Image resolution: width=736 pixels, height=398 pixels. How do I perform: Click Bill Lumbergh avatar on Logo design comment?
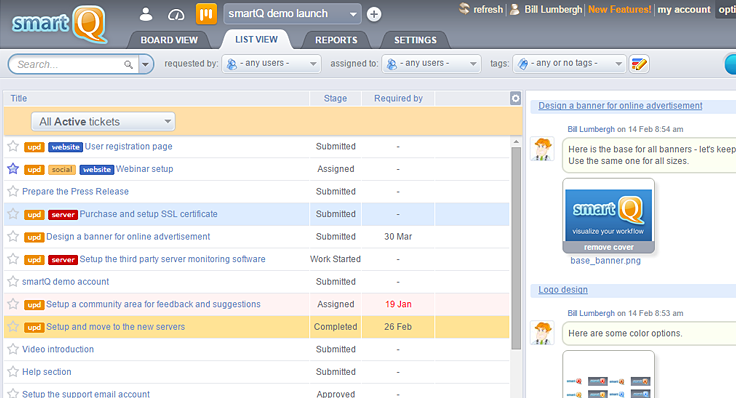(x=542, y=333)
